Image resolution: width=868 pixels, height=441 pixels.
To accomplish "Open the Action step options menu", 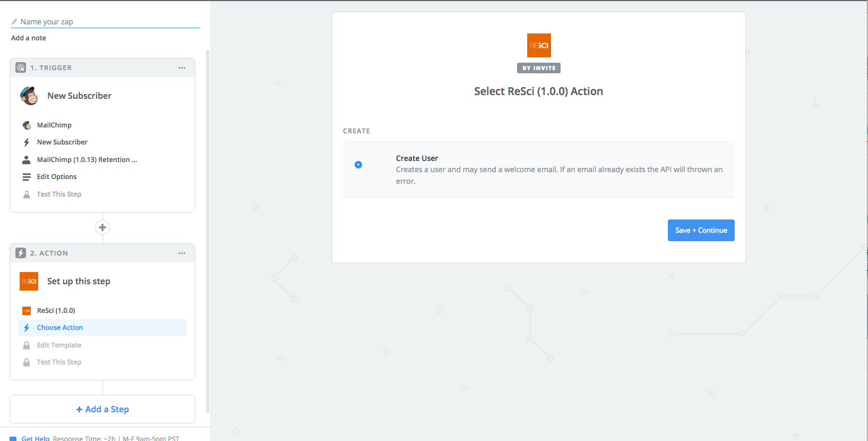I will click(x=182, y=253).
